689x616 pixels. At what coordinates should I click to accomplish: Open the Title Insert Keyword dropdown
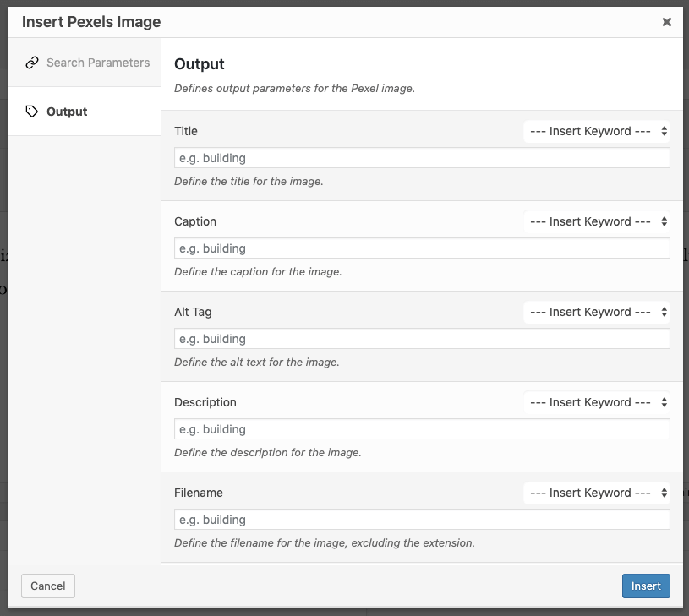click(x=597, y=131)
